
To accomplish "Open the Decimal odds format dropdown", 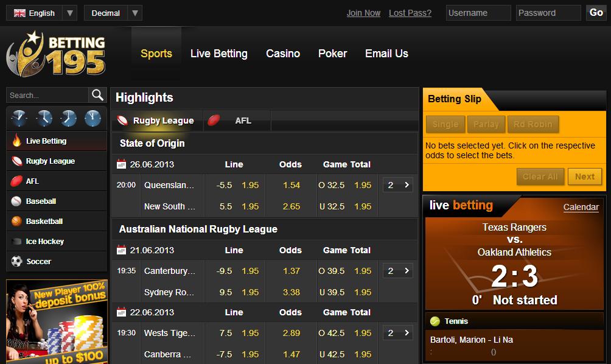I will (x=136, y=12).
